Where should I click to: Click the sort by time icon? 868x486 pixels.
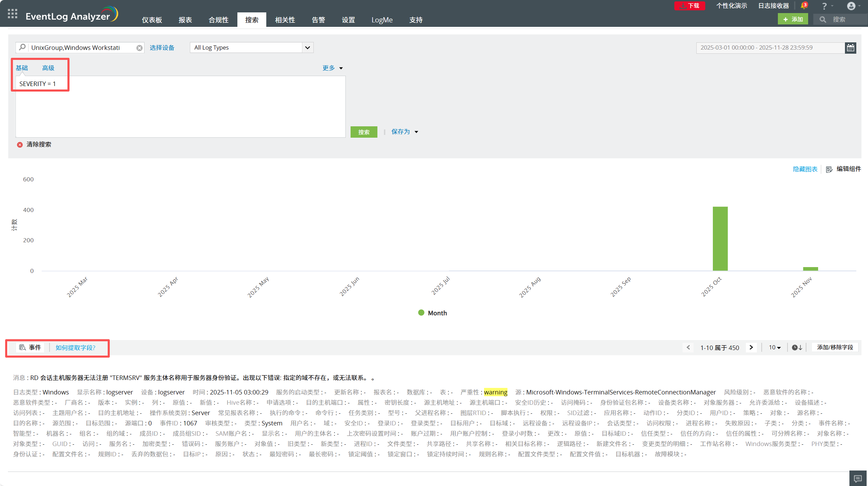tap(797, 348)
